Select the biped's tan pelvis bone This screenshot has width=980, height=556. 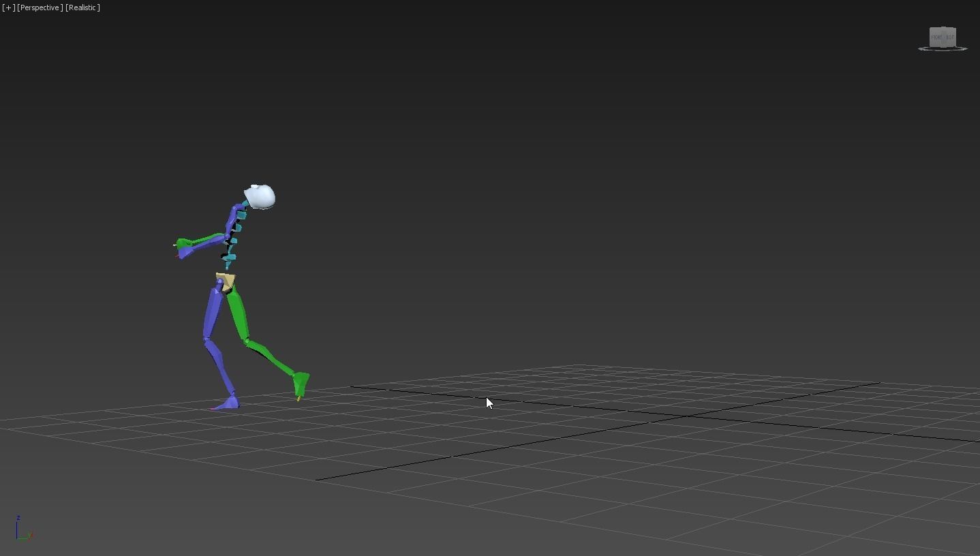click(226, 281)
